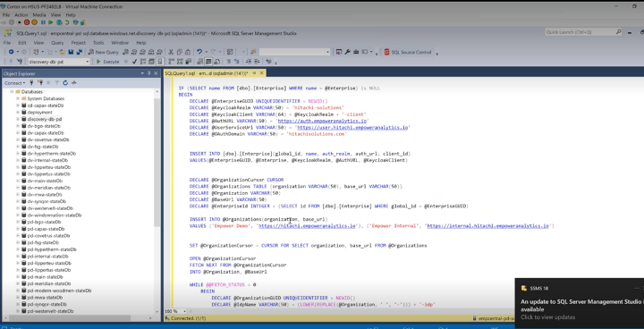Click the Open File folder icon
Viewport: 644px width, 329px height.
pos(62,52)
